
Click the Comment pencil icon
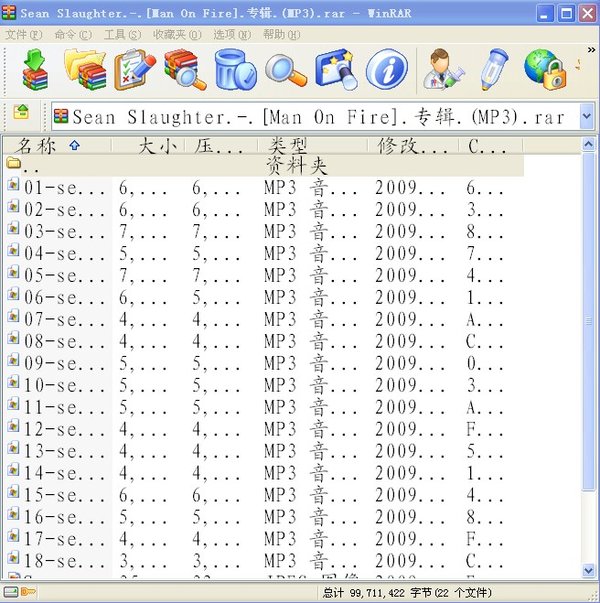tap(494, 70)
